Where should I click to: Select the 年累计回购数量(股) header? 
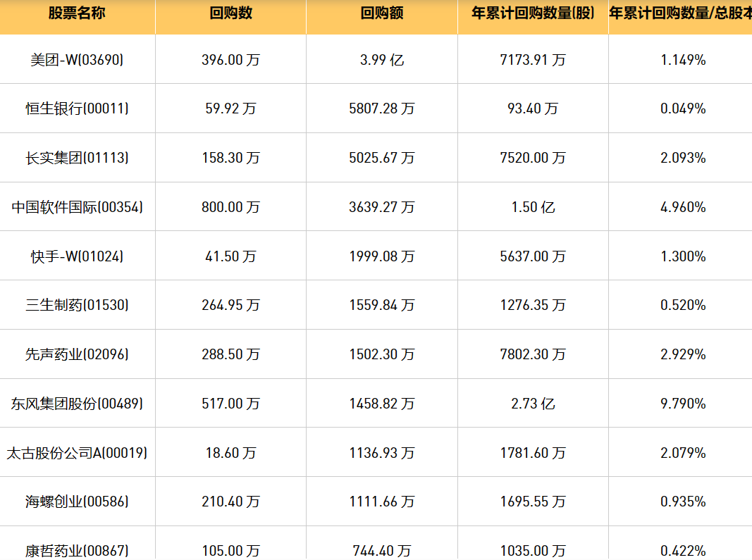[533, 14]
